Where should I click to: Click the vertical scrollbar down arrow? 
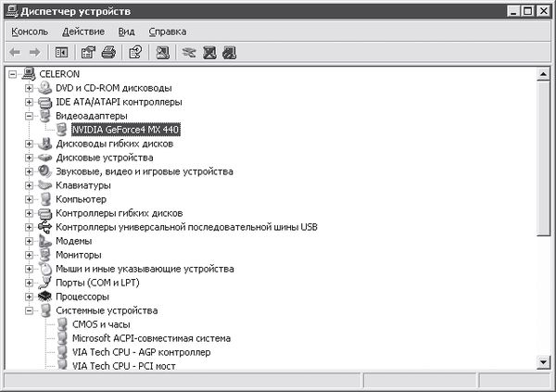pos(544,364)
